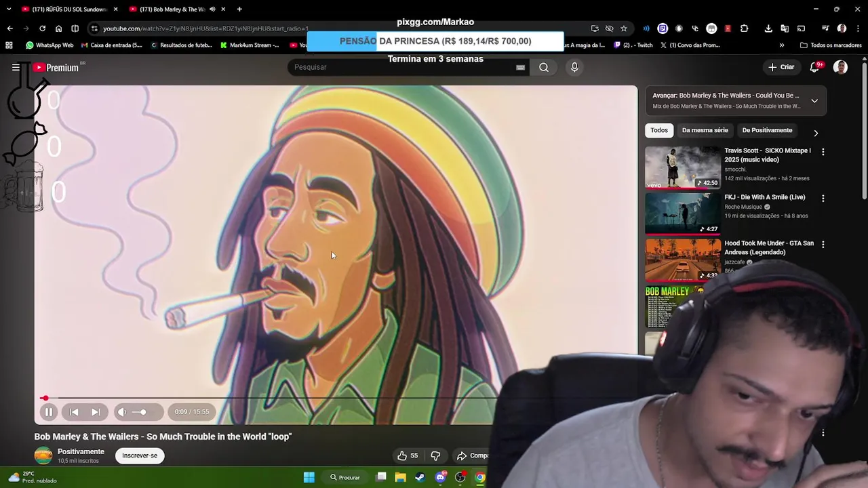The height and width of the screenshot is (488, 868).
Task: Mute the Bob Marley tab audio icon
Action: pos(212,9)
